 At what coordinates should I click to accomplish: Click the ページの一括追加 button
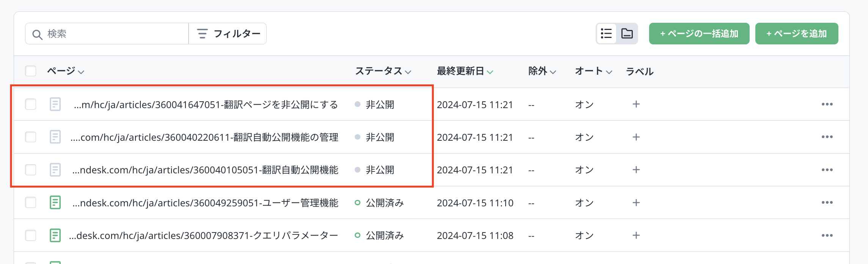point(699,34)
